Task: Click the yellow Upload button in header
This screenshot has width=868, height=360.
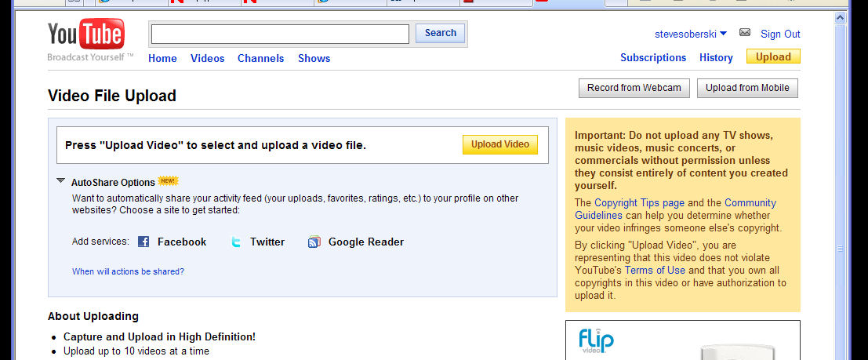Action: click(x=773, y=56)
